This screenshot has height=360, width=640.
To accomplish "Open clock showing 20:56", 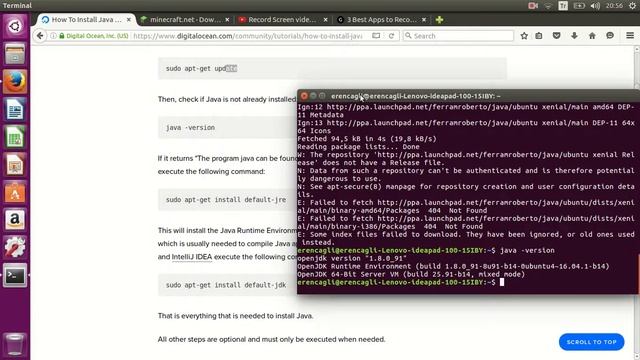I will coord(614,6).
